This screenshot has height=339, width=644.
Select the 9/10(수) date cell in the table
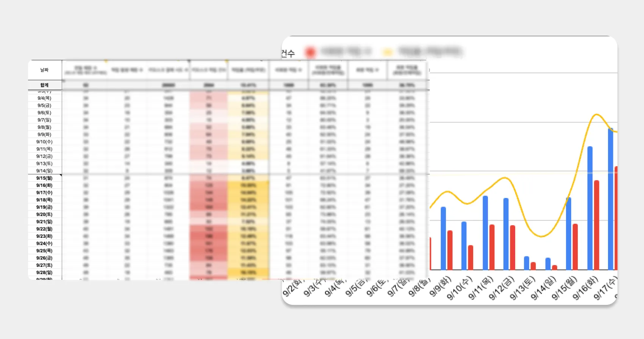pyautogui.click(x=45, y=142)
